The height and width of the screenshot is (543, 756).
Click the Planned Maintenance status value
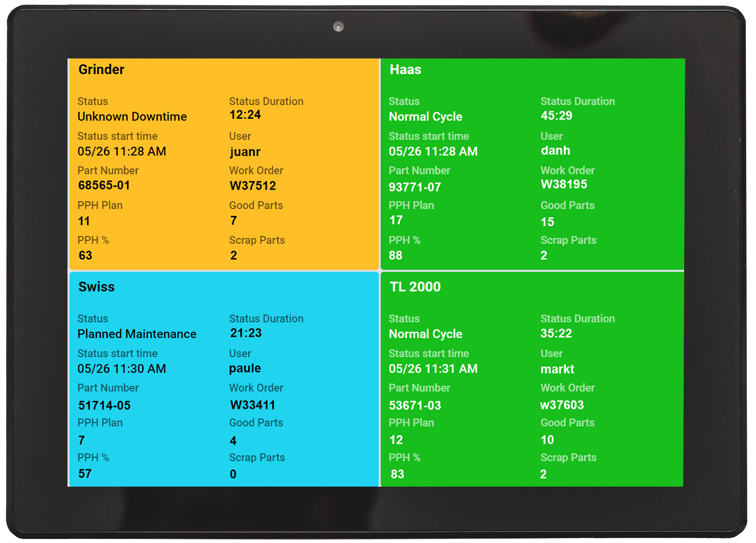[x=137, y=334]
